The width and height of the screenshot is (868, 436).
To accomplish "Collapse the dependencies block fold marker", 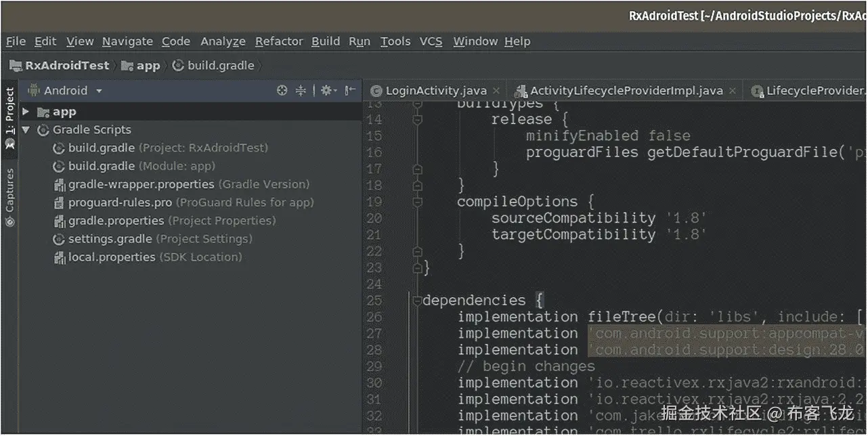I will [417, 301].
